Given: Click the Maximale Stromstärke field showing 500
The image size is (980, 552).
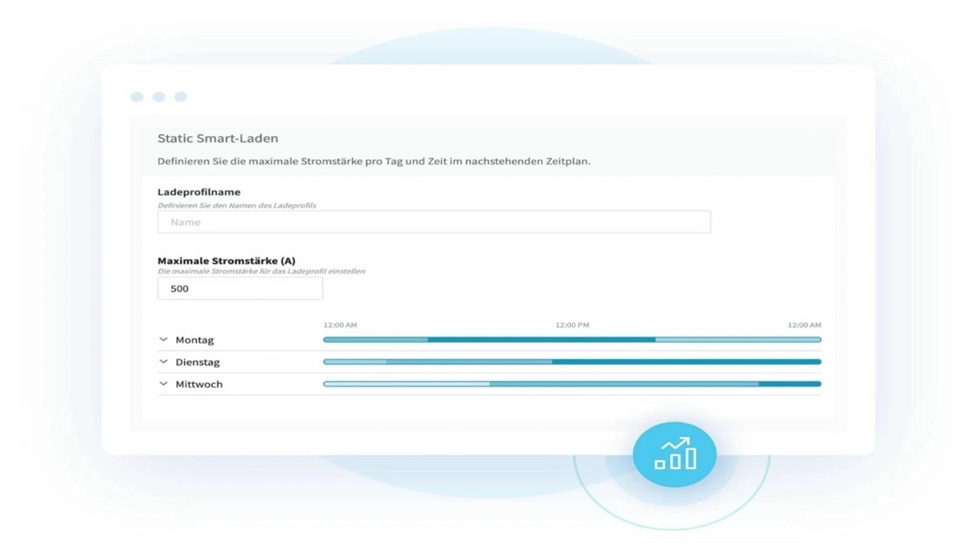Looking at the screenshot, I should (240, 289).
